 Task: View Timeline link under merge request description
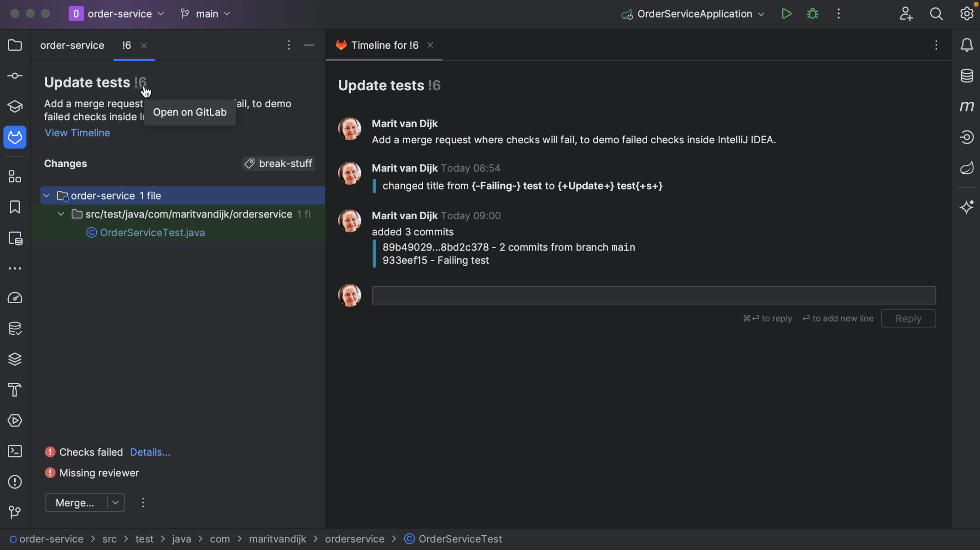click(77, 133)
